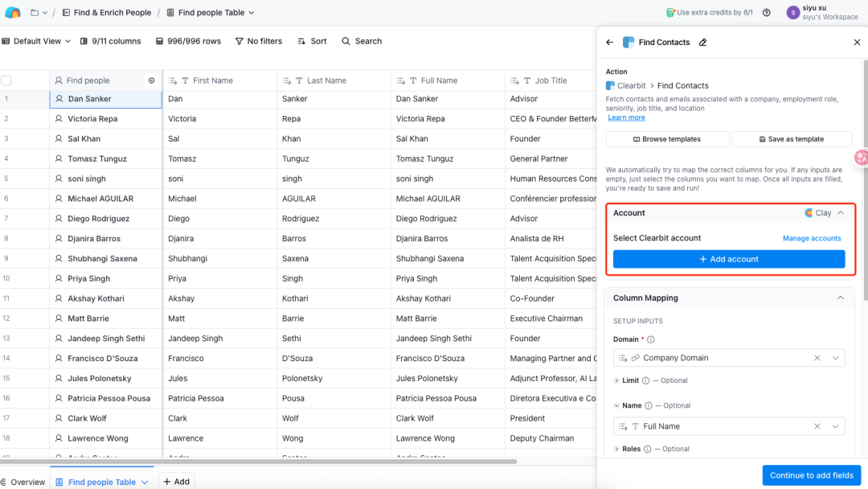
Task: Click the Add account button
Action: tap(729, 259)
